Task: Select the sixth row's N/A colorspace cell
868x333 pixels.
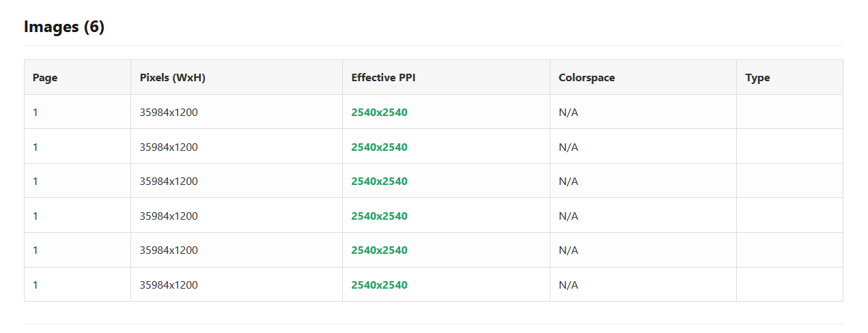Action: 568,285
